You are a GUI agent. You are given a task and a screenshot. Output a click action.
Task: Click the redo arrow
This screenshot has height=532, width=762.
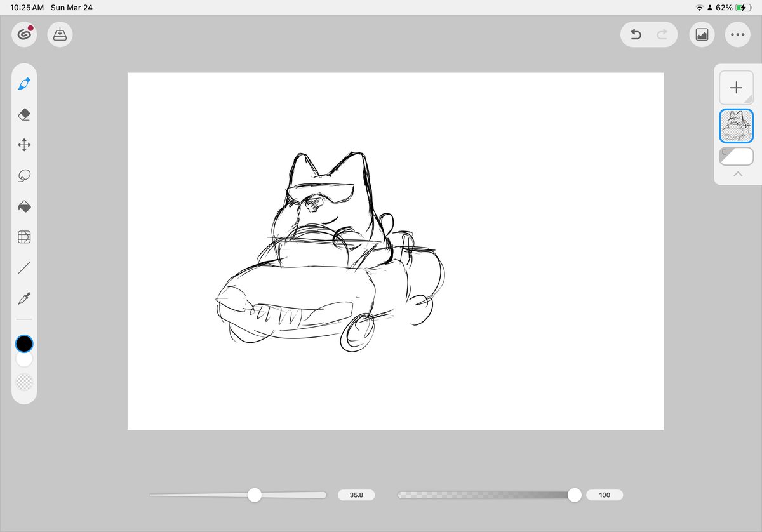pos(662,35)
